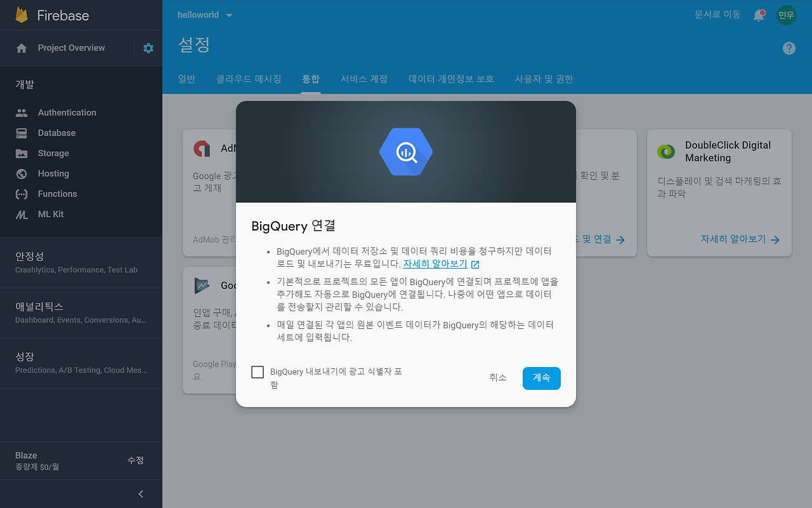
Task: Select the Database icon in the sidebar
Action: pos(22,133)
